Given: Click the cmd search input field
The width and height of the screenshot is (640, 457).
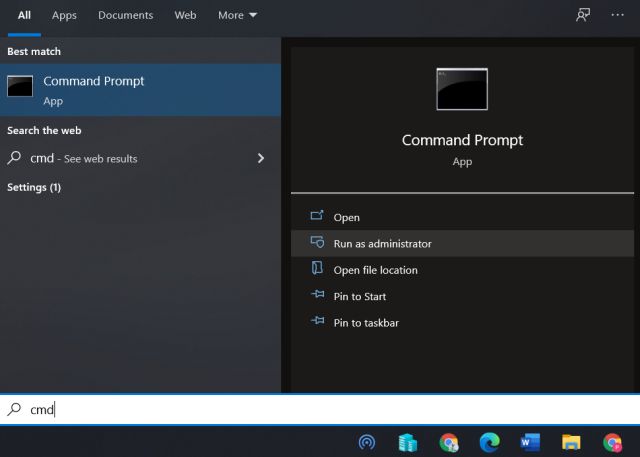Looking at the screenshot, I should [300, 409].
